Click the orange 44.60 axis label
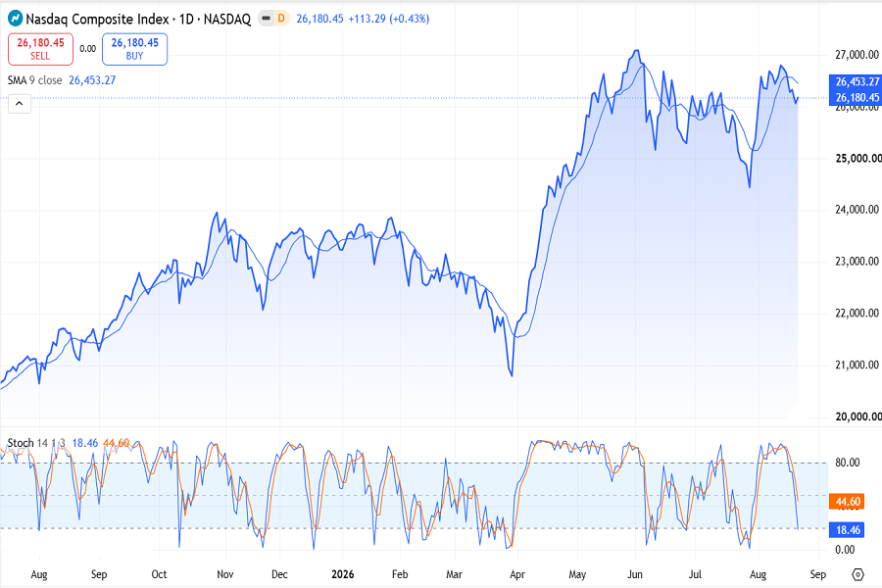This screenshot has height=588, width=882. tap(847, 502)
